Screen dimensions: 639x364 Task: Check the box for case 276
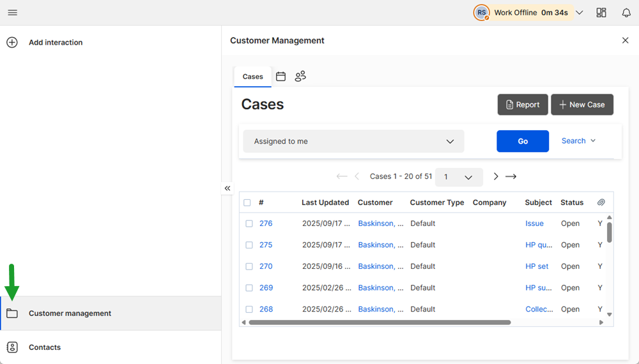tap(249, 224)
